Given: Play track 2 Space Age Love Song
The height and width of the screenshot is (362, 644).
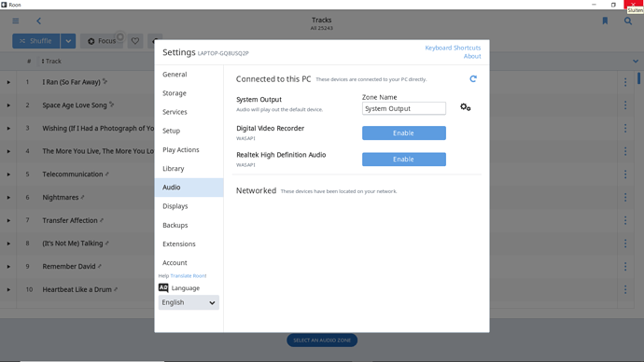Looking at the screenshot, I should tap(8, 105).
